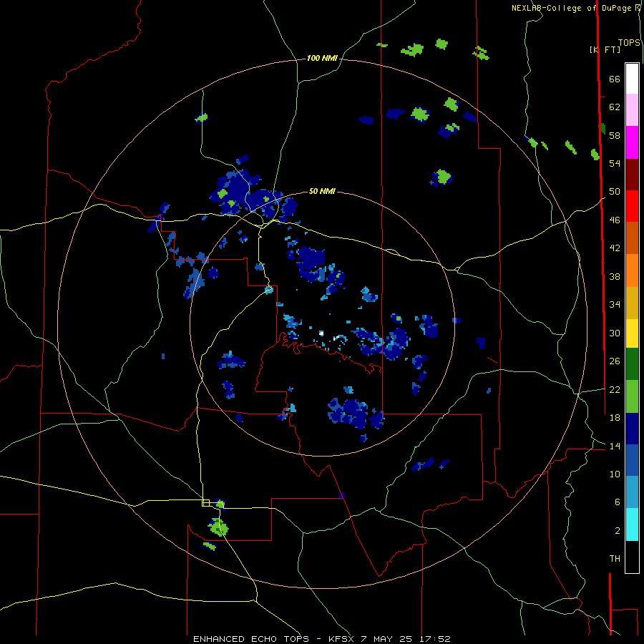Select the '18' scale value
The image size is (644, 644).
coord(615,418)
